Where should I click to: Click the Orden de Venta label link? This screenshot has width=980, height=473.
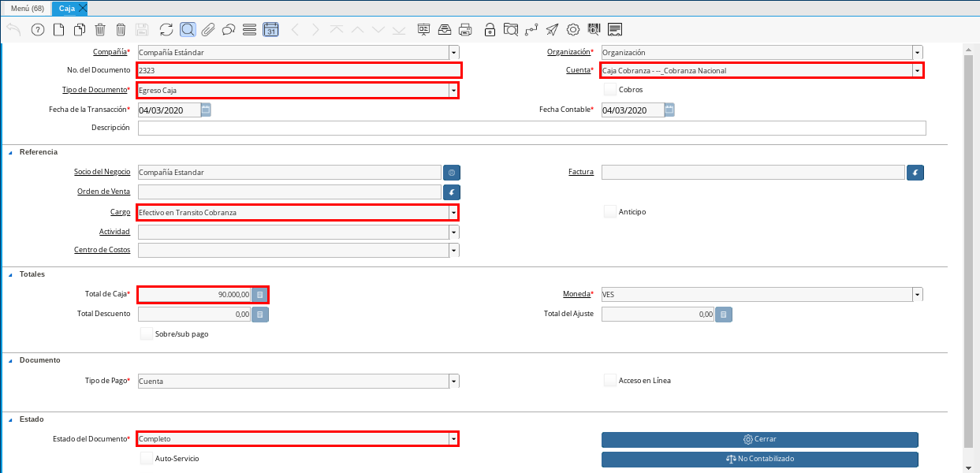(103, 192)
